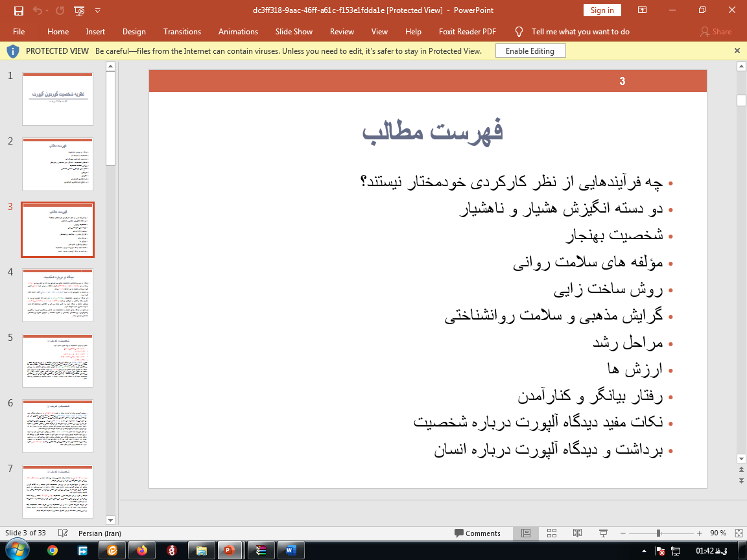The image size is (747, 560).
Task: Open Firefox from taskbar
Action: (x=142, y=550)
